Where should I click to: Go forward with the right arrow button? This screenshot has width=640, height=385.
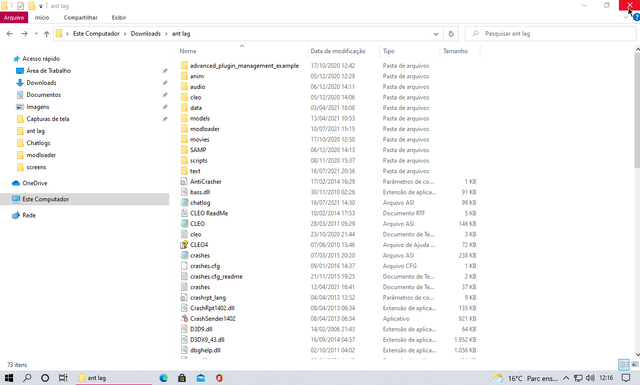[x=24, y=33]
